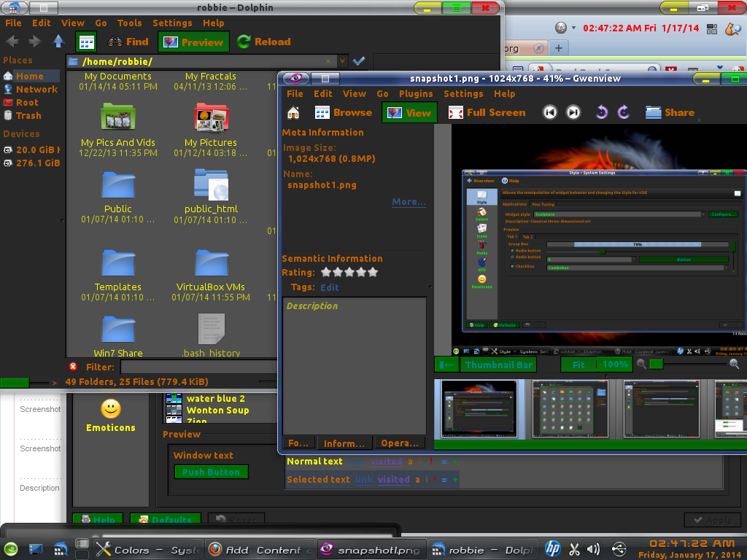Open Share dropdown in Gwenview
This screenshot has height=560, width=747.
[671, 113]
